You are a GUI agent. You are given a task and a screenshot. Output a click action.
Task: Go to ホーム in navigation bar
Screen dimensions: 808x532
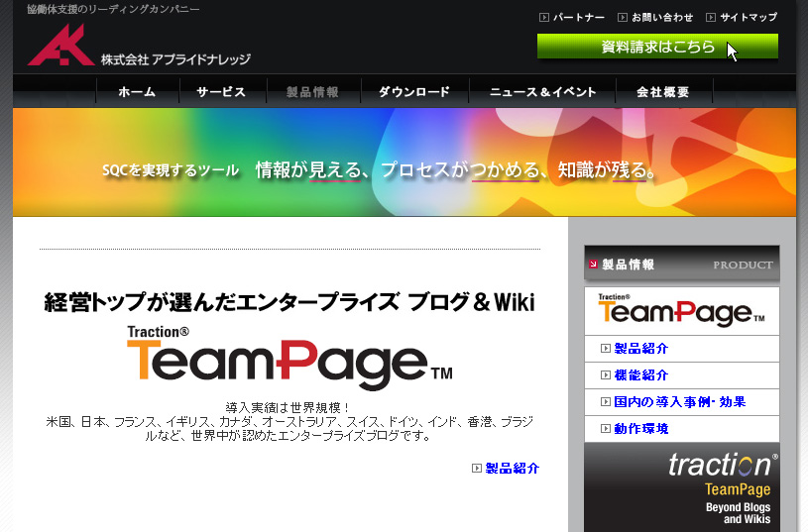click(x=137, y=92)
